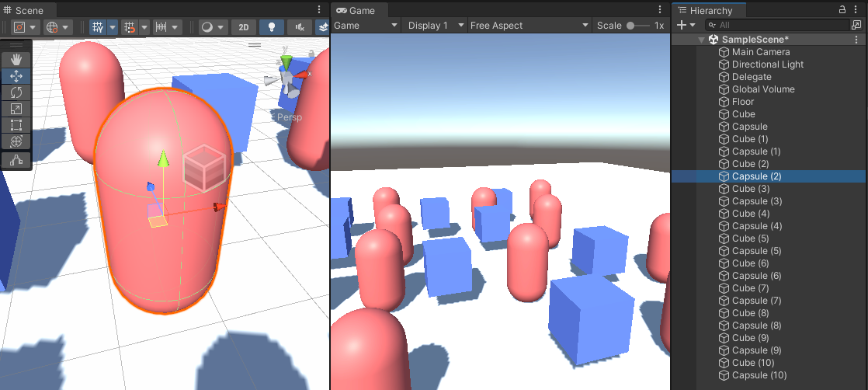Toggle grid visibility in Scene view
868x390 pixels.
(x=98, y=27)
